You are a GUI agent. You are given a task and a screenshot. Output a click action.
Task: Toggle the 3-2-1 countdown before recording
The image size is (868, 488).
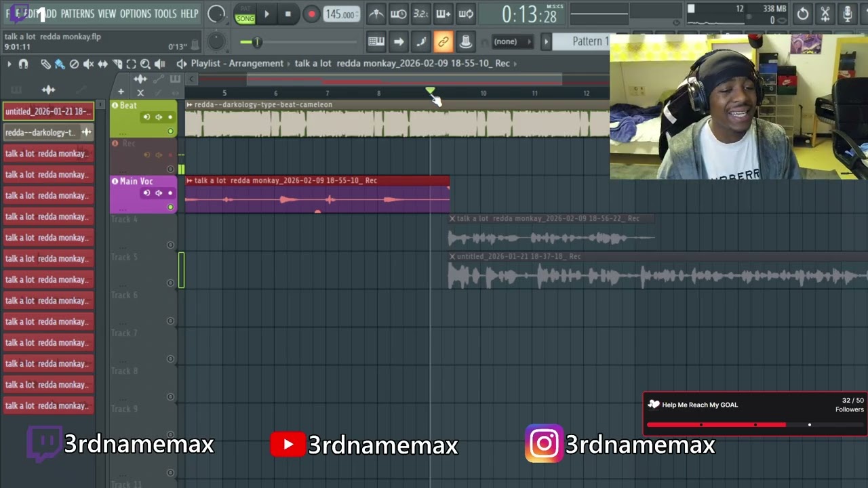coord(420,14)
